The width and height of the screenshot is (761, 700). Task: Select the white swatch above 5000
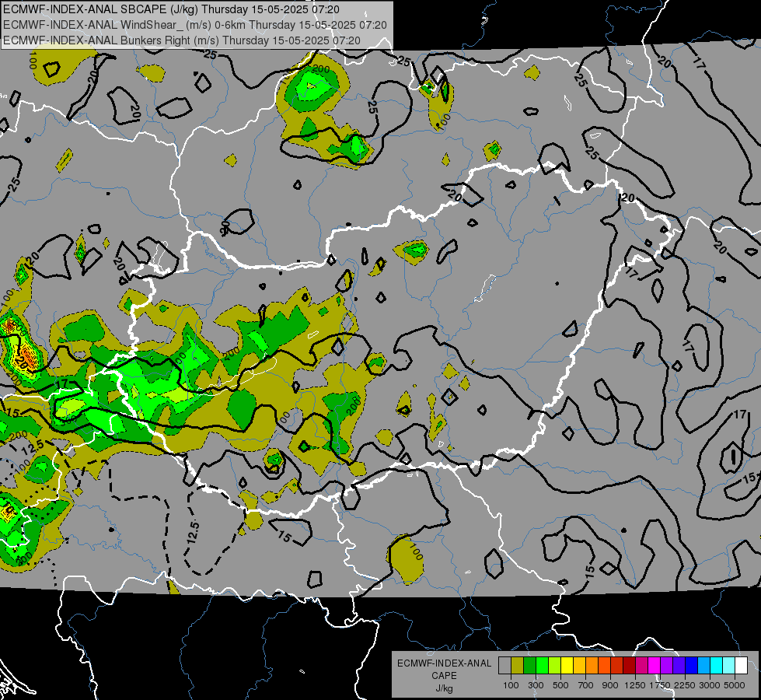click(741, 665)
